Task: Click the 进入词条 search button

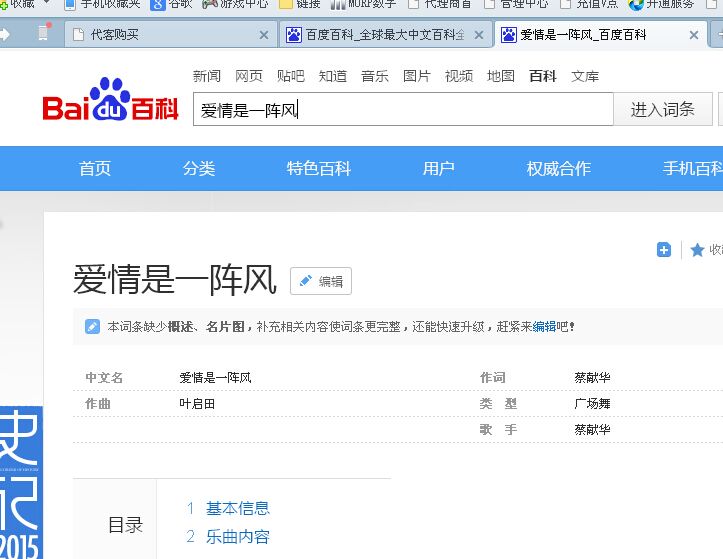Action: (x=662, y=110)
